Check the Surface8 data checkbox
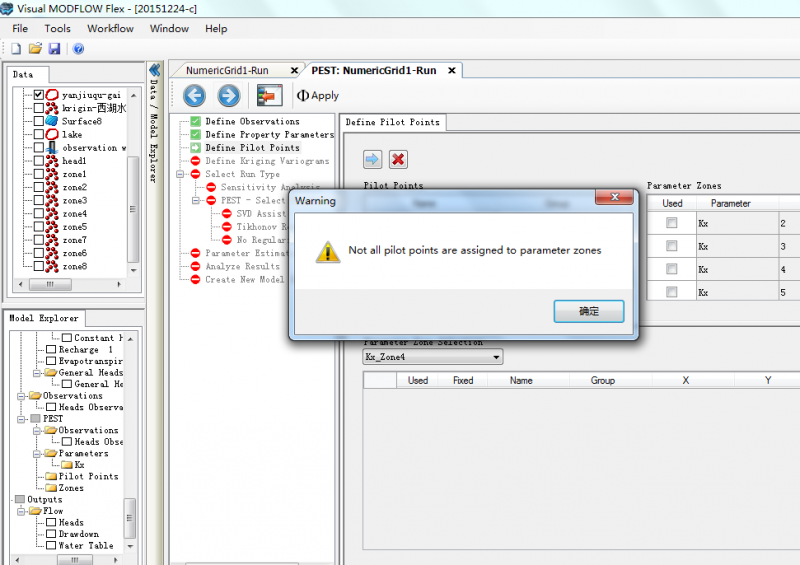800x565 pixels. tap(39, 121)
